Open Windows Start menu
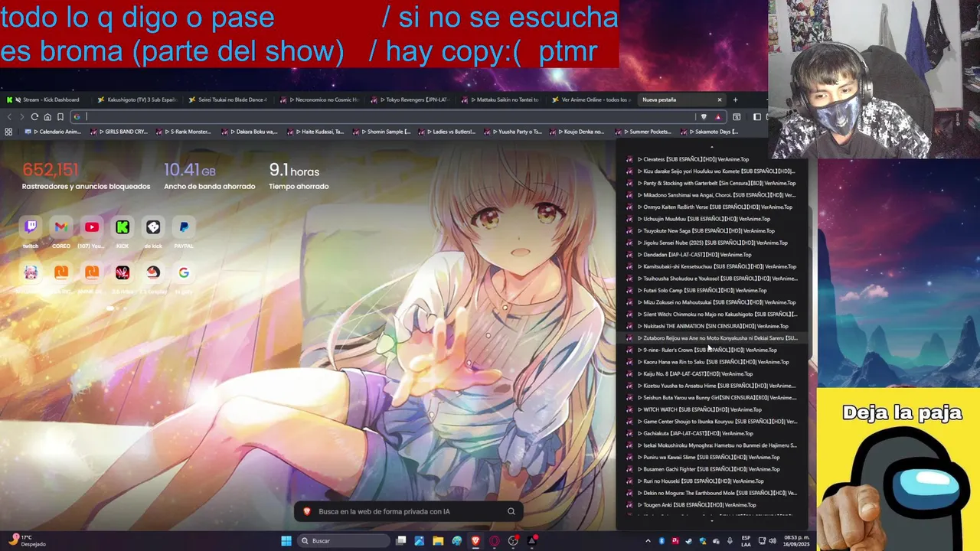This screenshot has height=551, width=980. pos(286,540)
